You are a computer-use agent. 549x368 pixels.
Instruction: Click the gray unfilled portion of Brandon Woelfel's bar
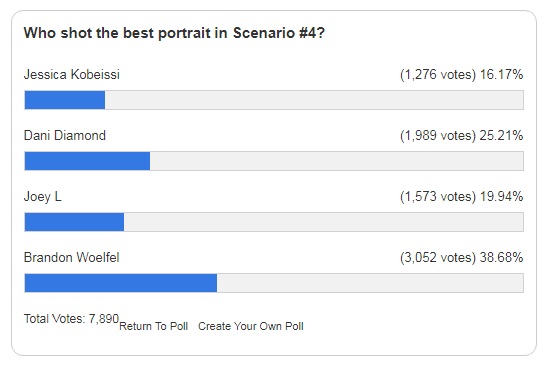point(370,283)
